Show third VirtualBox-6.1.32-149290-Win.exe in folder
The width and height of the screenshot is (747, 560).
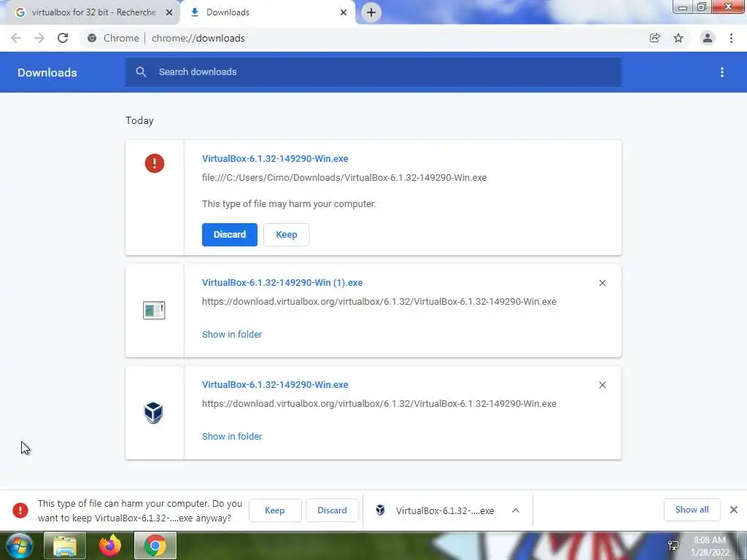(232, 436)
